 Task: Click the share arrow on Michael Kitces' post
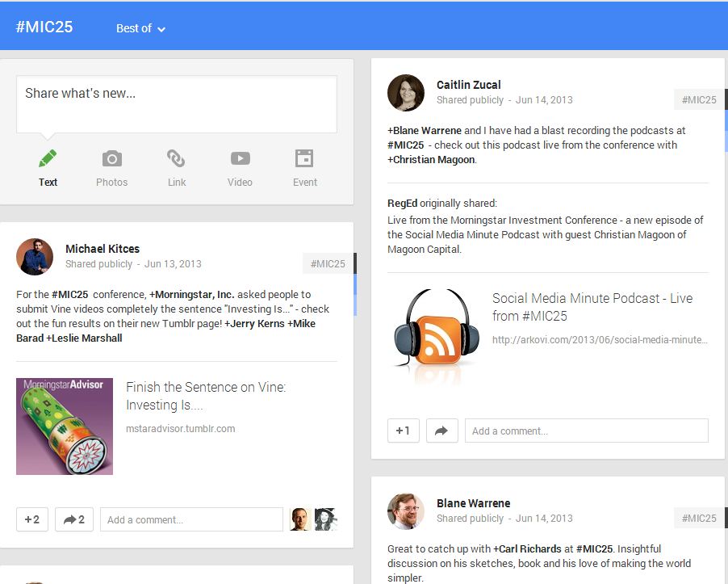point(73,519)
